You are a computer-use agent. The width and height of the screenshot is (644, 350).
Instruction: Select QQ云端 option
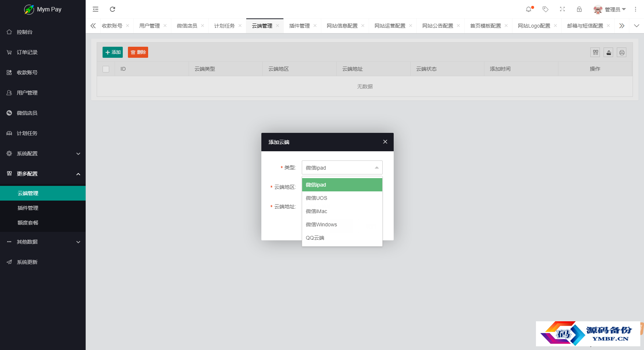click(342, 238)
